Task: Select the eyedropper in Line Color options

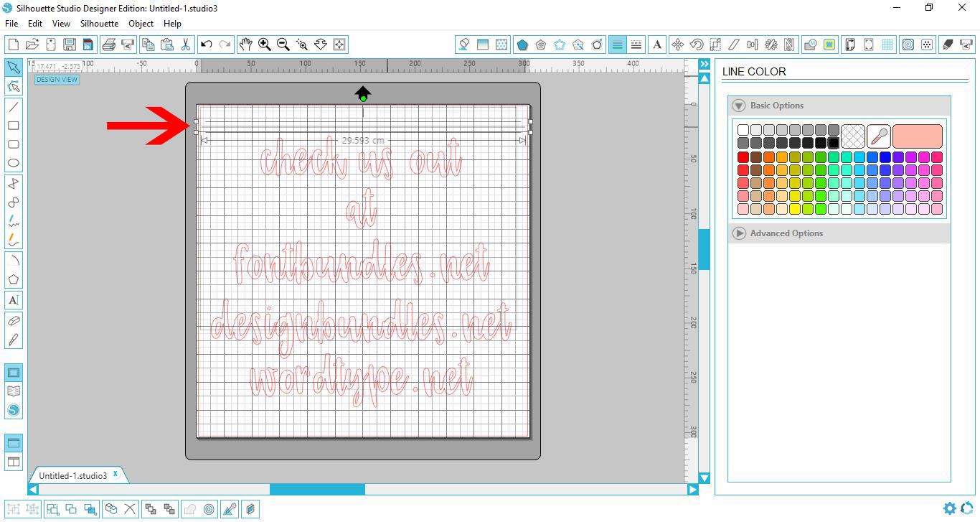Action: click(879, 136)
